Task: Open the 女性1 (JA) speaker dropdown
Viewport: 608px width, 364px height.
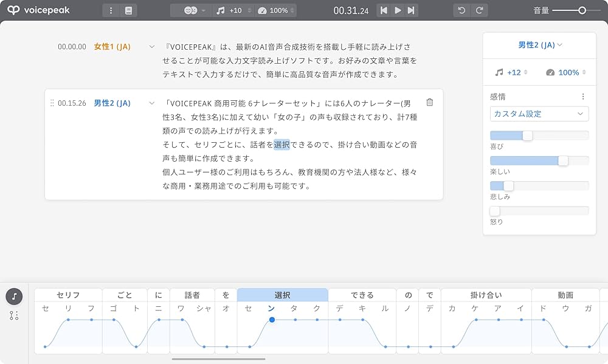Action: 151,46
